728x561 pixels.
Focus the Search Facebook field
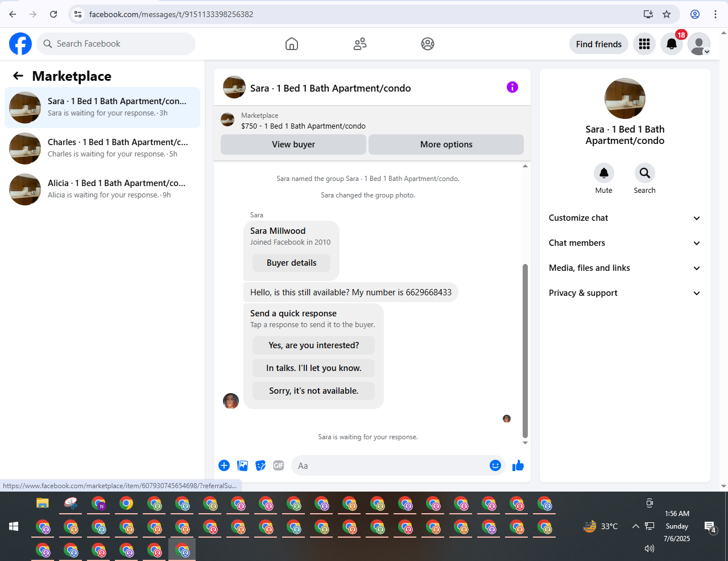point(116,44)
